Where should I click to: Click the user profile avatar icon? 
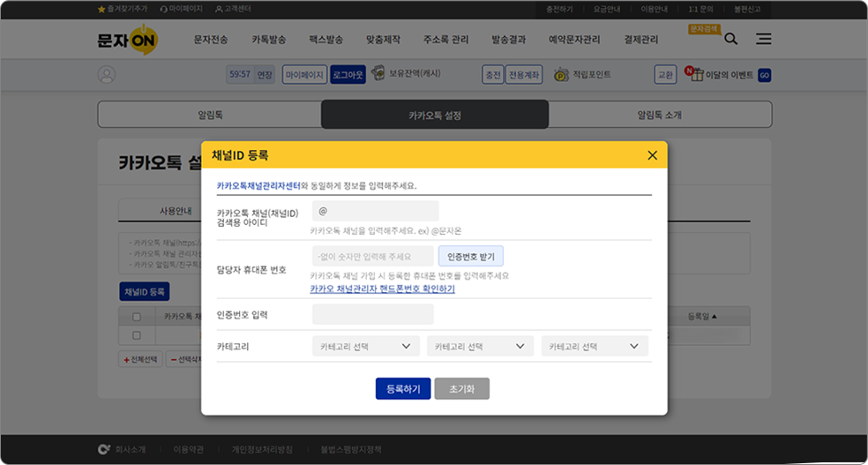tap(107, 75)
